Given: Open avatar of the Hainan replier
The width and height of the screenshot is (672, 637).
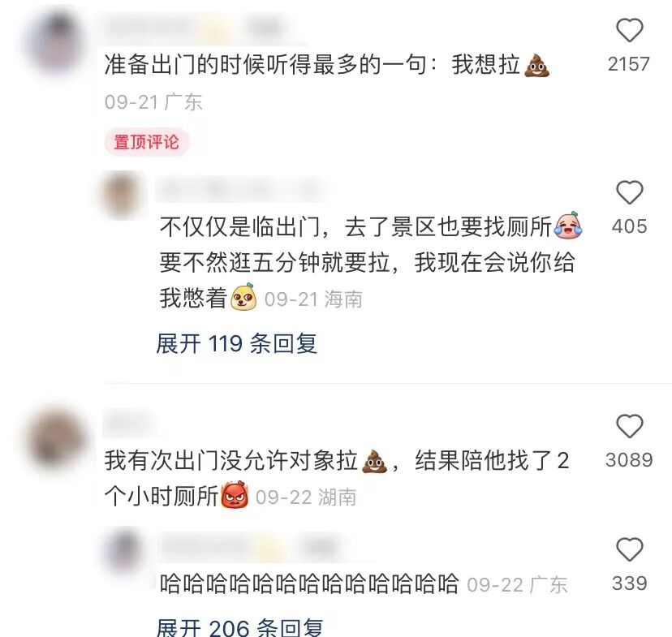Looking at the screenshot, I should click(122, 195).
